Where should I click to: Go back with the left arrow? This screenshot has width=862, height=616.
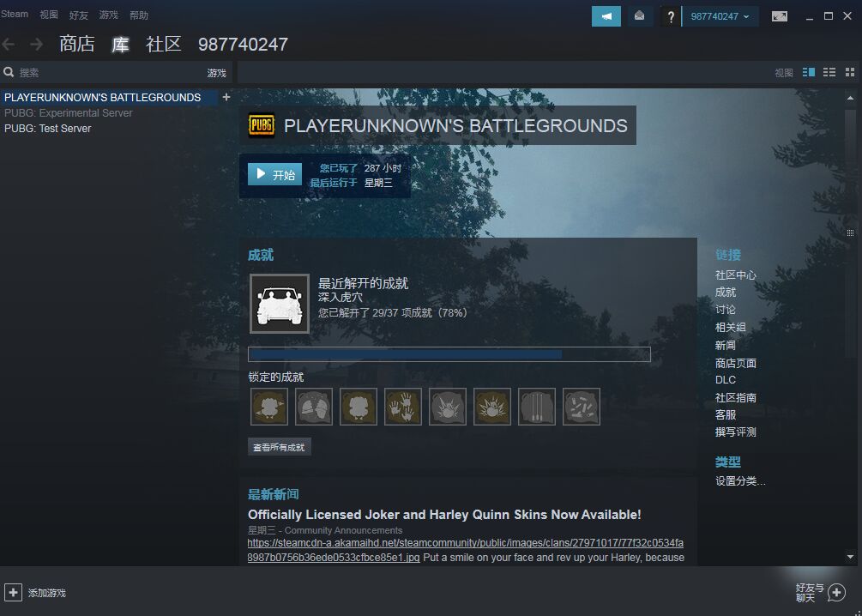9,44
